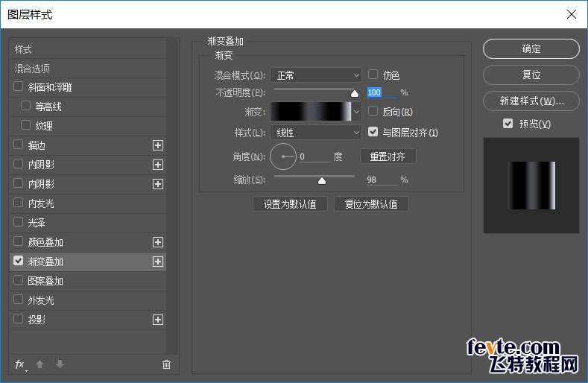Enable the 描边 checkbox
The image size is (588, 383).
click(x=18, y=145)
